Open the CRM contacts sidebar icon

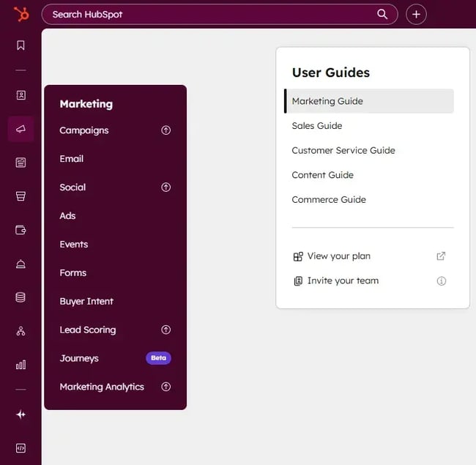(x=21, y=95)
